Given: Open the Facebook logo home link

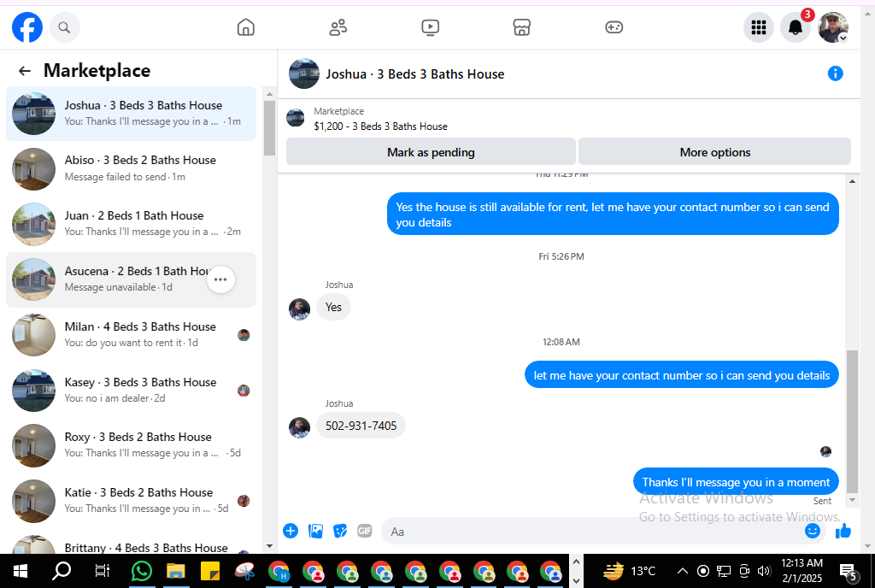Looking at the screenshot, I should pos(27,27).
